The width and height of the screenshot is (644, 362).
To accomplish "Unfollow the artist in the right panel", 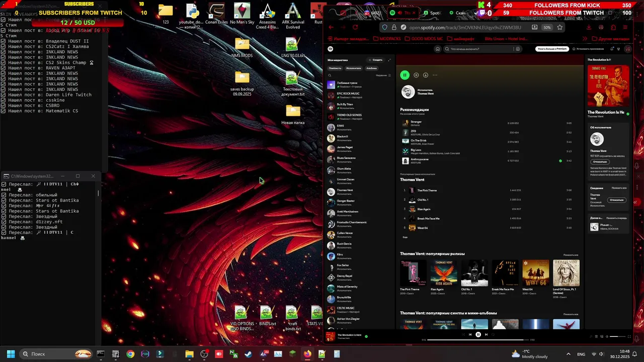I will coord(600,162).
